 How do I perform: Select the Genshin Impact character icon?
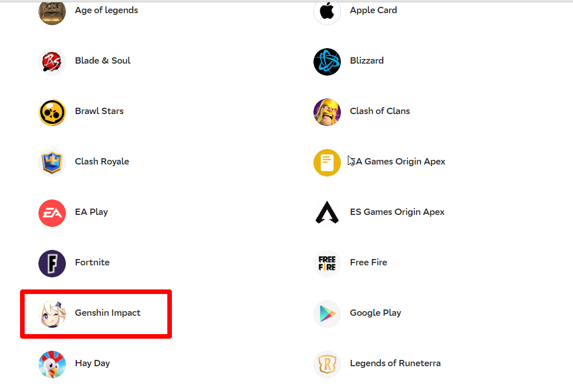52,314
